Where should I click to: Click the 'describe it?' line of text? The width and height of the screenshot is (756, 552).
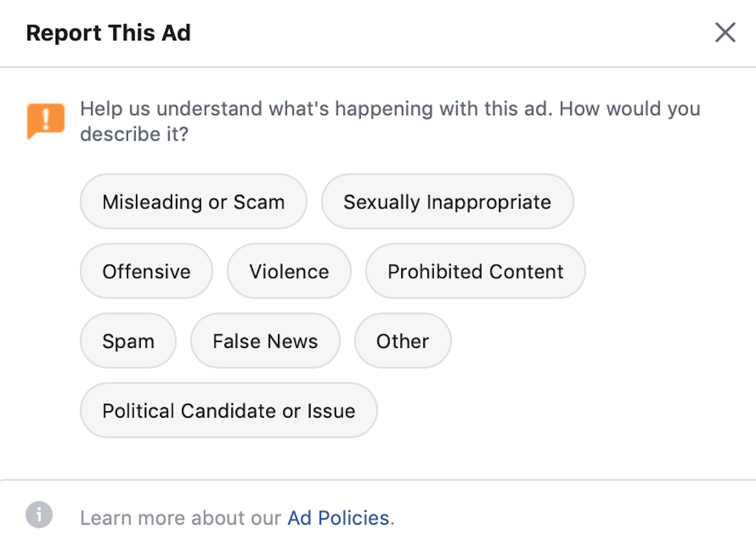coord(134,134)
